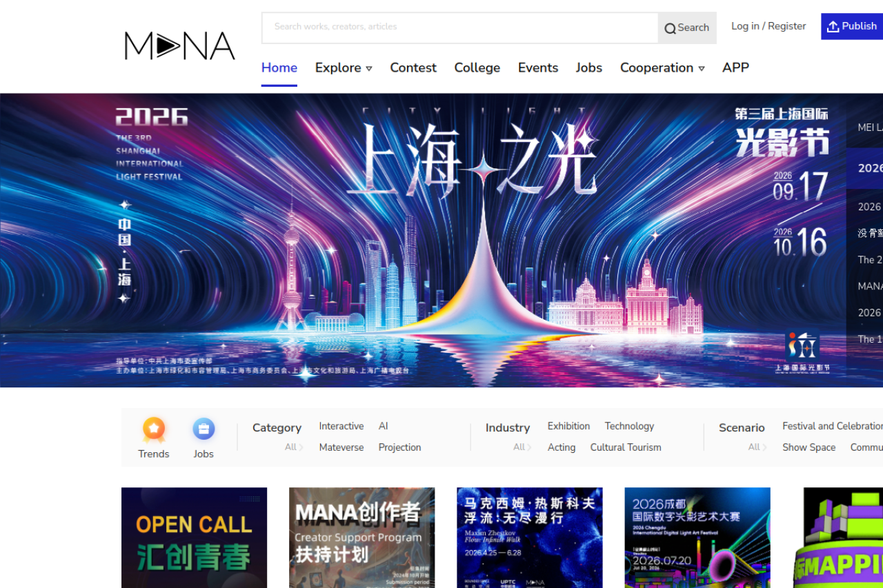The image size is (883, 588).
Task: Open the Jobs briefcase icon
Action: (204, 429)
